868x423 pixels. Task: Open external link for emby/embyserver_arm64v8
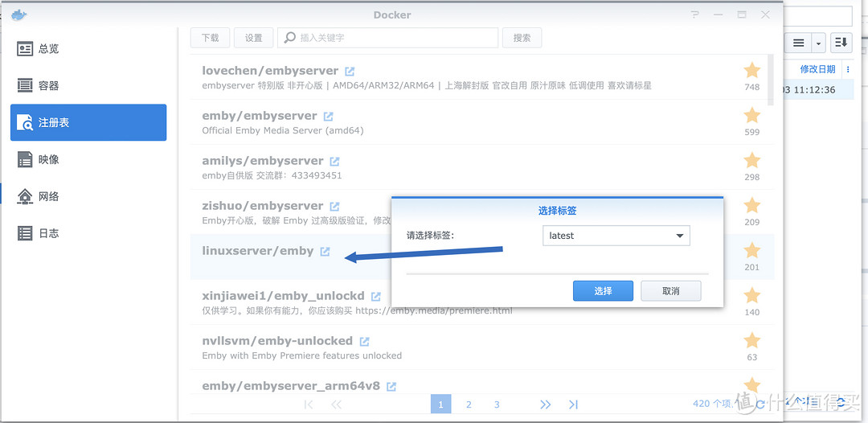(x=391, y=386)
